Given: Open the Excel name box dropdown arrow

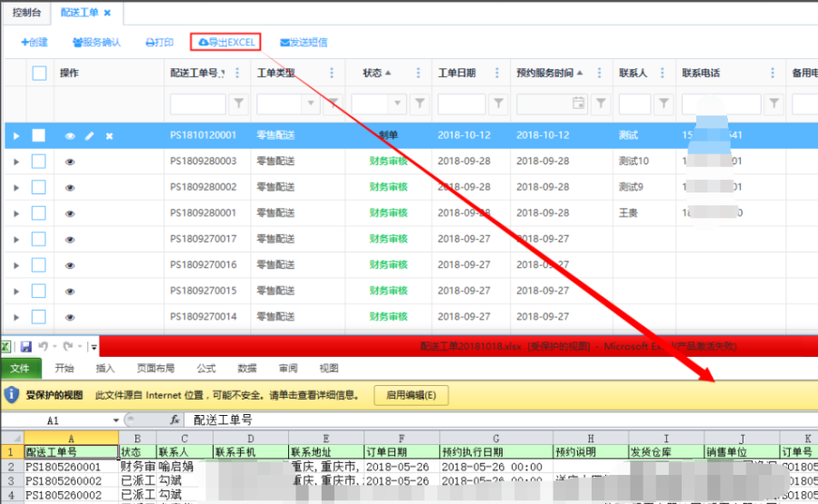Looking at the screenshot, I should click(115, 420).
